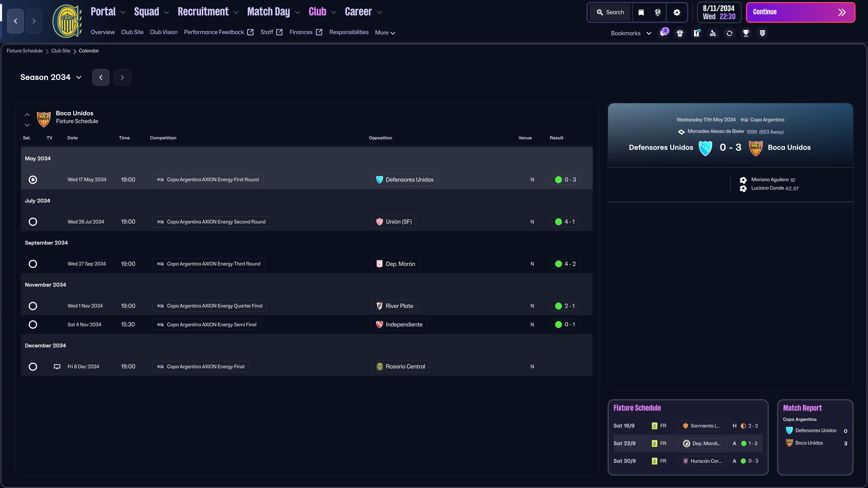Switch to the Club Vision tab
This screenshot has height=488, width=868.
tap(163, 32)
